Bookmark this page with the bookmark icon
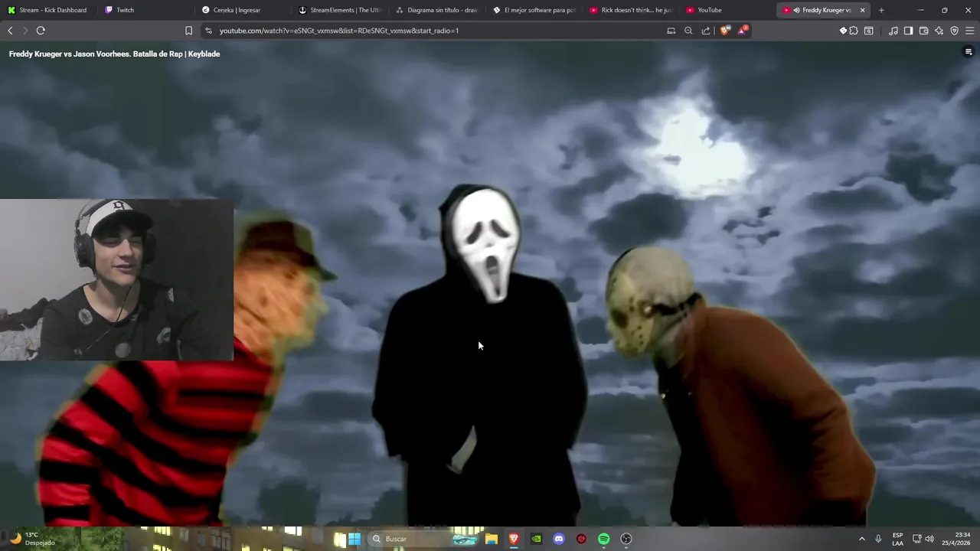The height and width of the screenshot is (551, 980). (x=188, y=31)
